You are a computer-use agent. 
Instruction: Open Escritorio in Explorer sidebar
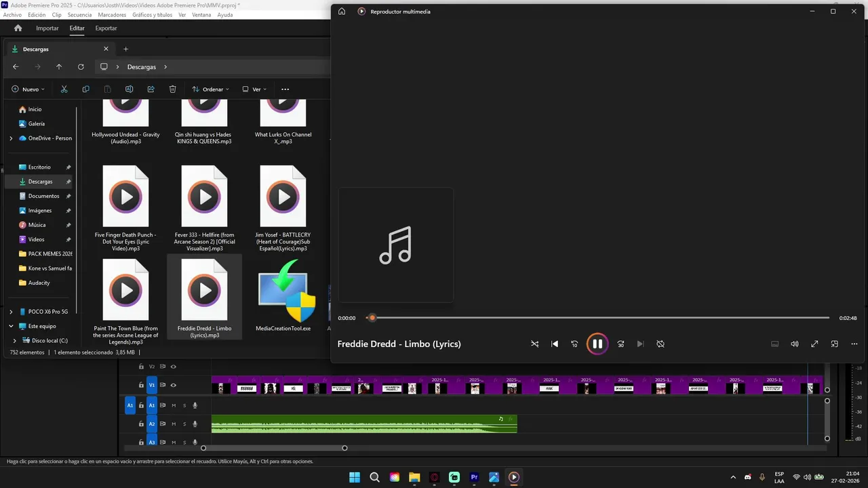pos(39,167)
